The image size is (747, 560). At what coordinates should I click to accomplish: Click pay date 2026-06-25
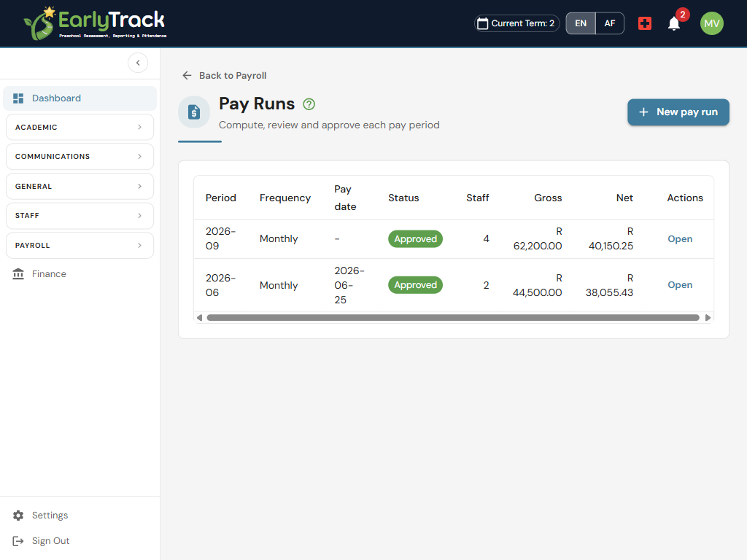pyautogui.click(x=349, y=285)
